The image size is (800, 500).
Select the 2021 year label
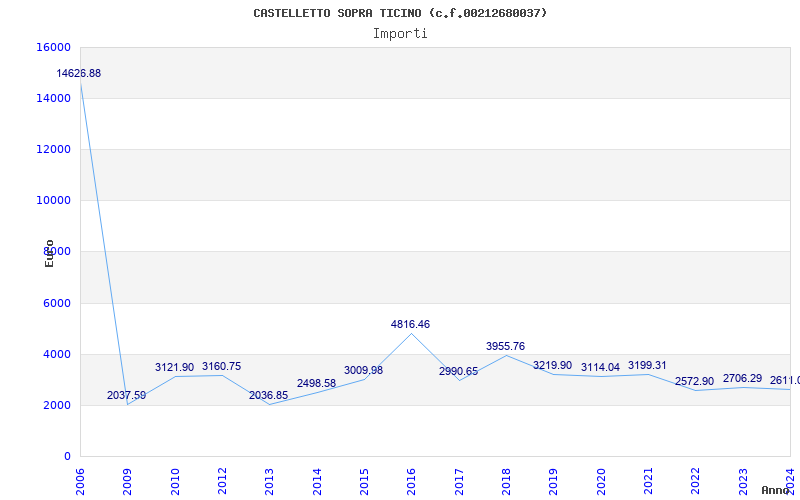647,481
